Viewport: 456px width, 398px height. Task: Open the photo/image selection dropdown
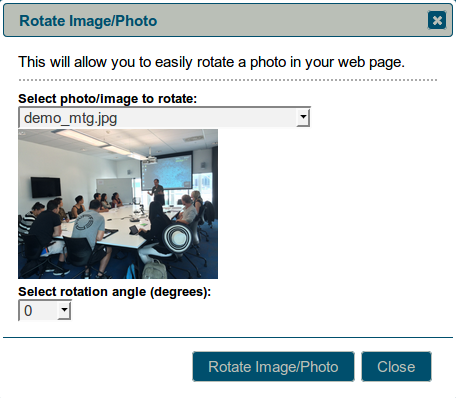click(164, 117)
